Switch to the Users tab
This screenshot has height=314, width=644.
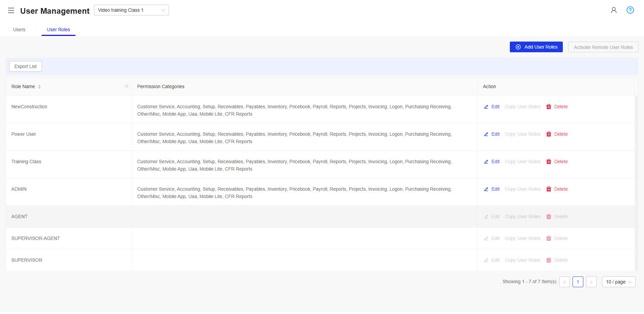click(x=19, y=29)
